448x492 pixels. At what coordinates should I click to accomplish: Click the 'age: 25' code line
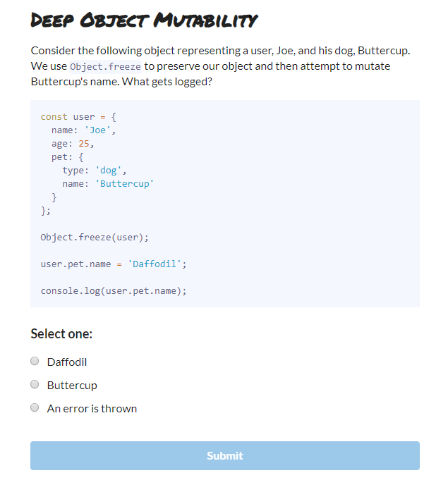pyautogui.click(x=72, y=144)
